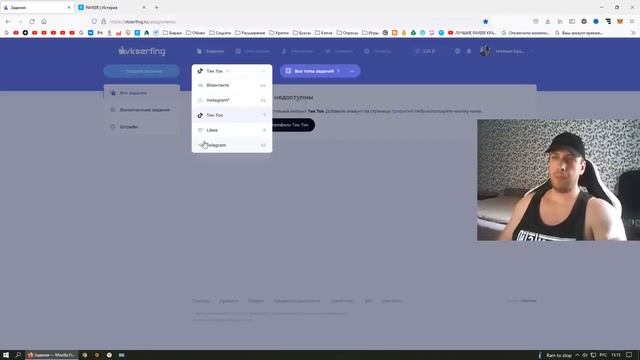Click the vkserfing logo
The width and height of the screenshot is (640, 360).
142,51
